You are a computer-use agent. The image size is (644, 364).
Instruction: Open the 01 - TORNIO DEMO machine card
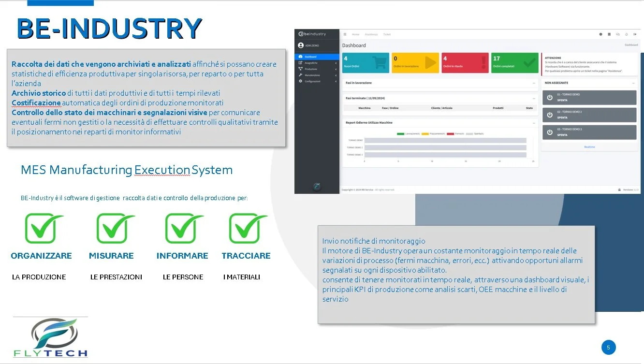coord(589,97)
